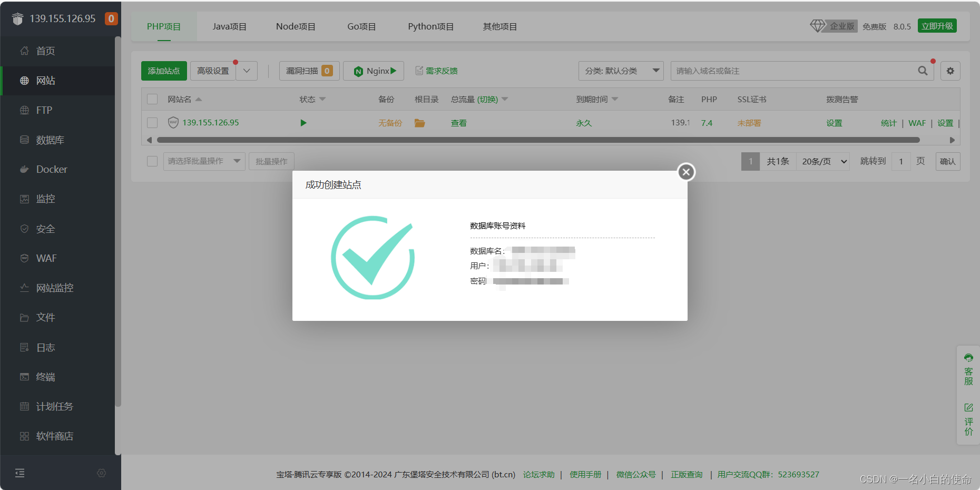Expand the 高级设置 dropdown arrow
The image size is (980, 490).
pyautogui.click(x=247, y=71)
